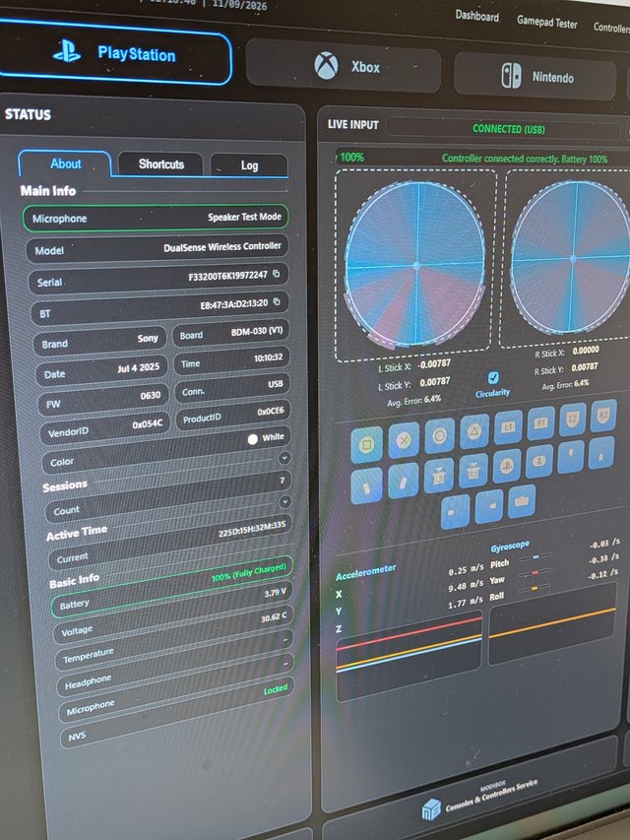
Task: Click the R2 trigger indicator
Action: (x=603, y=416)
